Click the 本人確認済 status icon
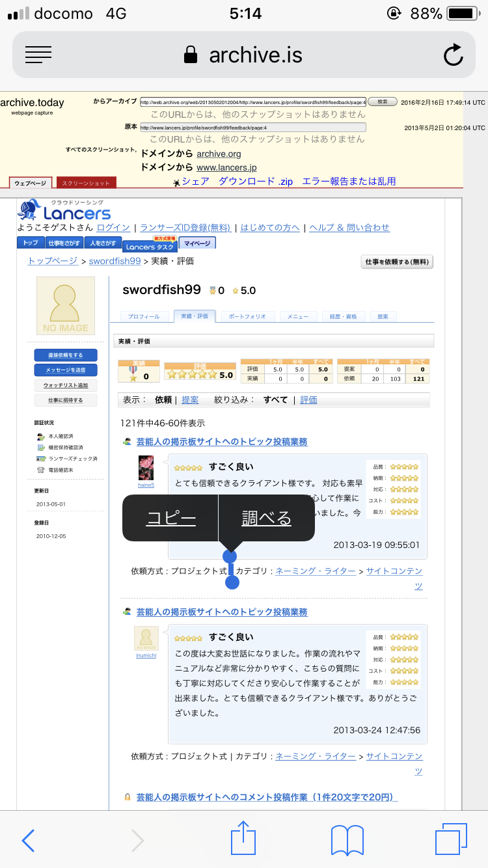The width and height of the screenshot is (488, 868). [40, 436]
